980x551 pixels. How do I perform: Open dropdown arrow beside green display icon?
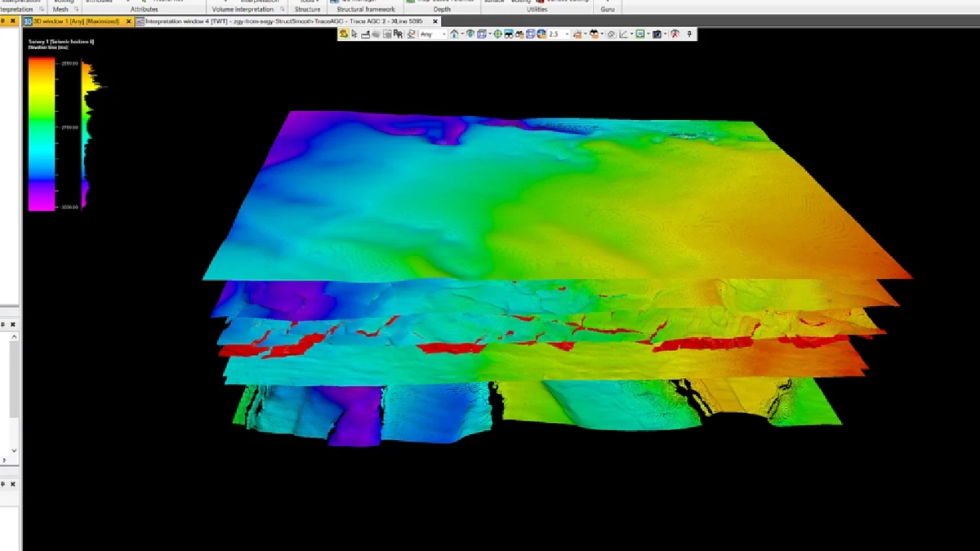pos(649,34)
